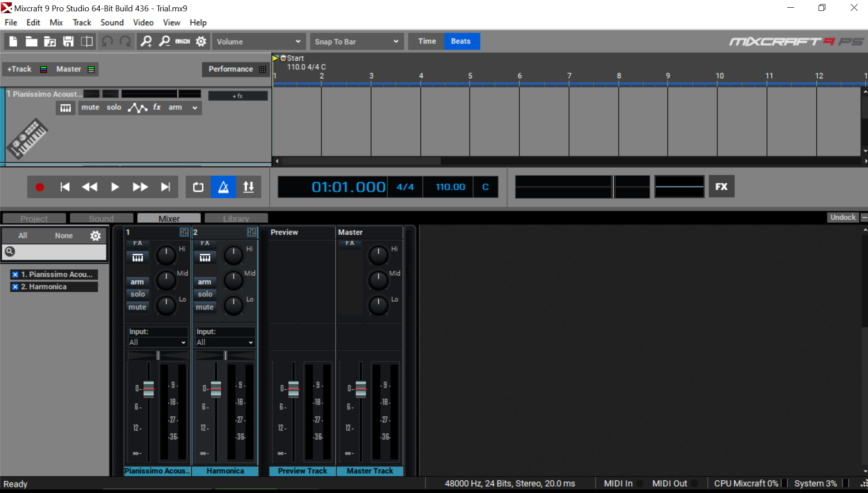Click the zoom out magnifier icon
868x493 pixels.
coord(164,42)
